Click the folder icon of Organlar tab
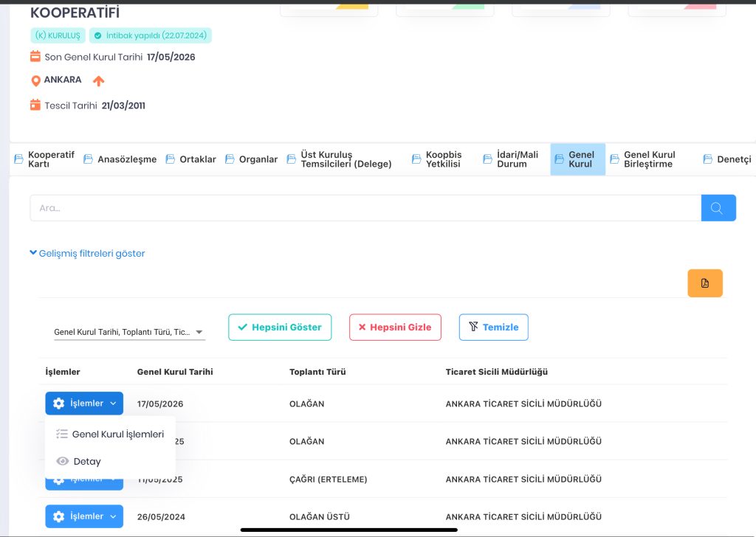 click(230, 159)
